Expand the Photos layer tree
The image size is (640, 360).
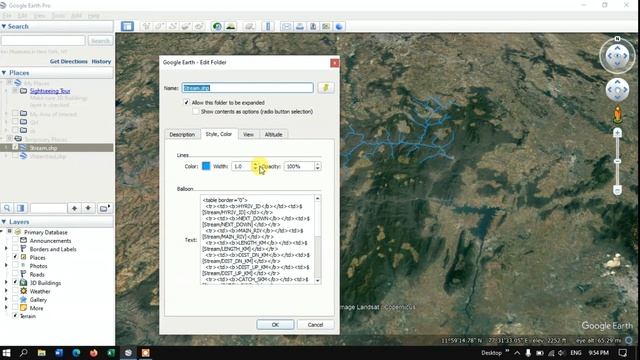[6, 266]
